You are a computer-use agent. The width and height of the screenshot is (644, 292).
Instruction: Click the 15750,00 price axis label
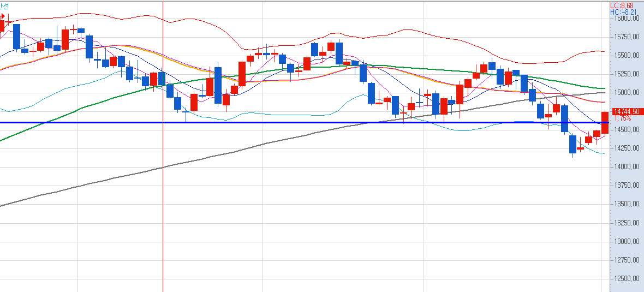(x=627, y=37)
